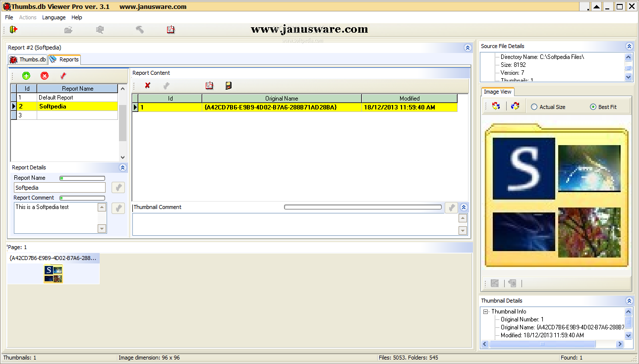Viewport: 639px width, 364px height.
Task: Export report to PDF in Report Content toolbar
Action: pyautogui.click(x=209, y=86)
